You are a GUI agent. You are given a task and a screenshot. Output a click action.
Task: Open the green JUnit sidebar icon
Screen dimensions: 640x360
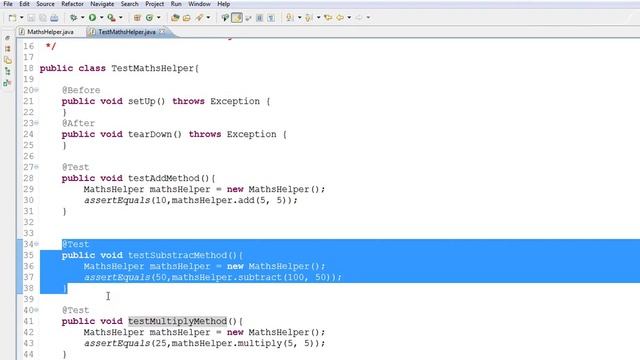[x=7, y=83]
